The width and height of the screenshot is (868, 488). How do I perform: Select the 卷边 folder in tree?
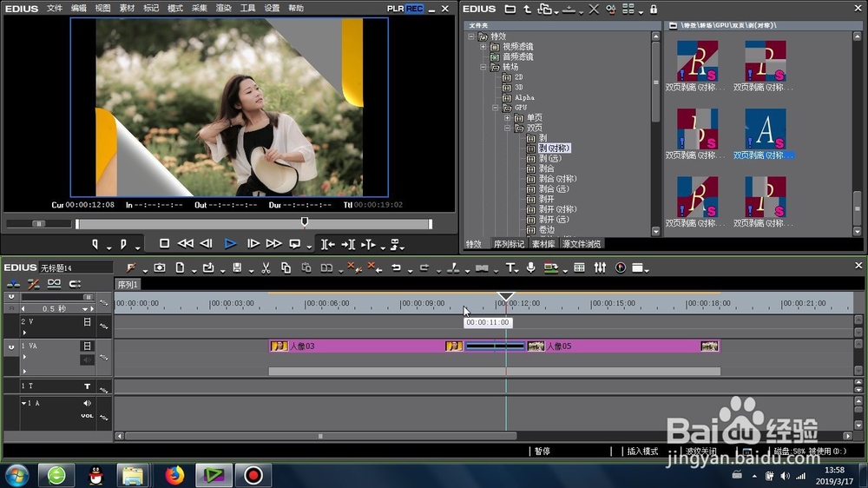pyautogui.click(x=546, y=229)
